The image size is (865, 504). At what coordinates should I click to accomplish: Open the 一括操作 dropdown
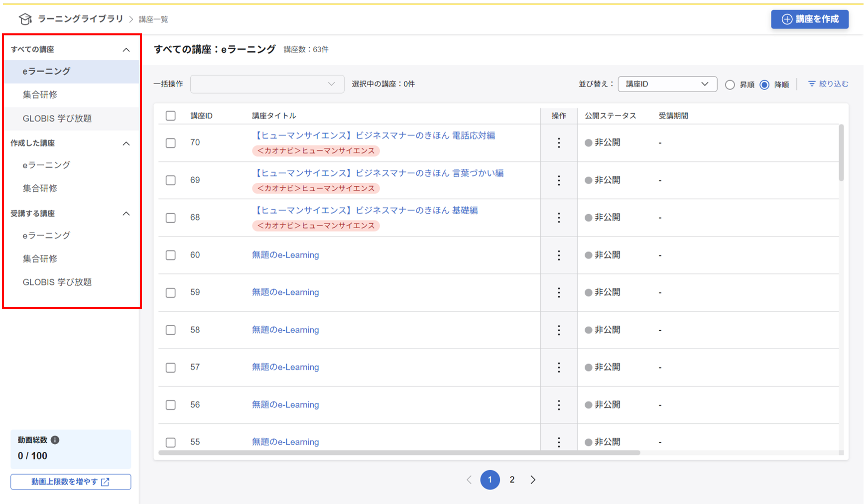(267, 84)
